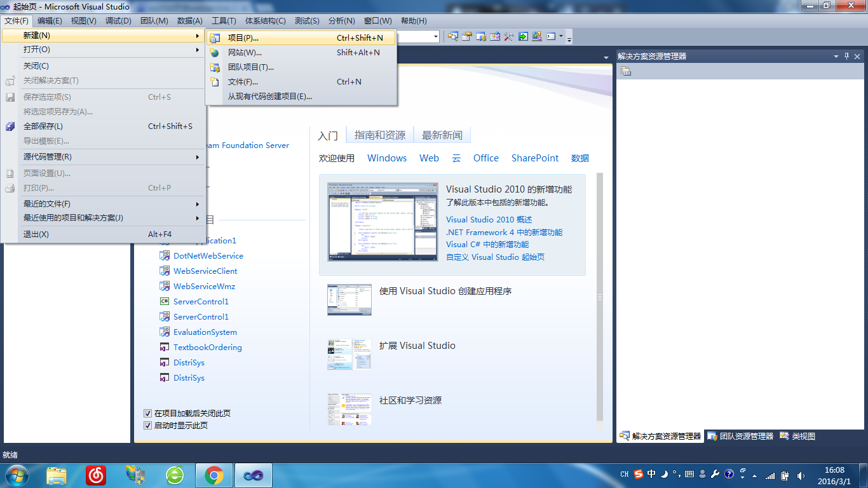Click the first standard toolbar icon with magnifier
The height and width of the screenshot is (488, 868).
coord(453,36)
